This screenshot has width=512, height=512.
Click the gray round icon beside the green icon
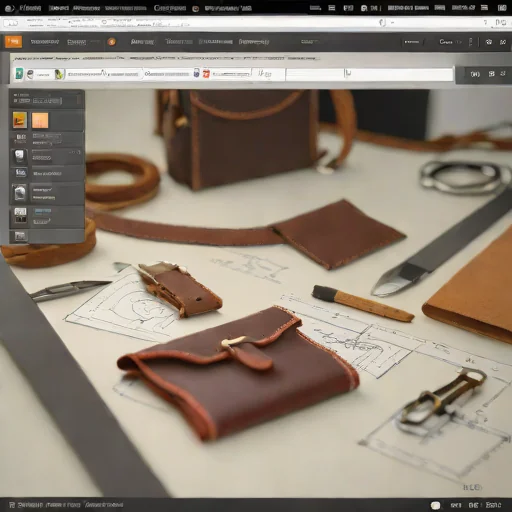coord(30,74)
